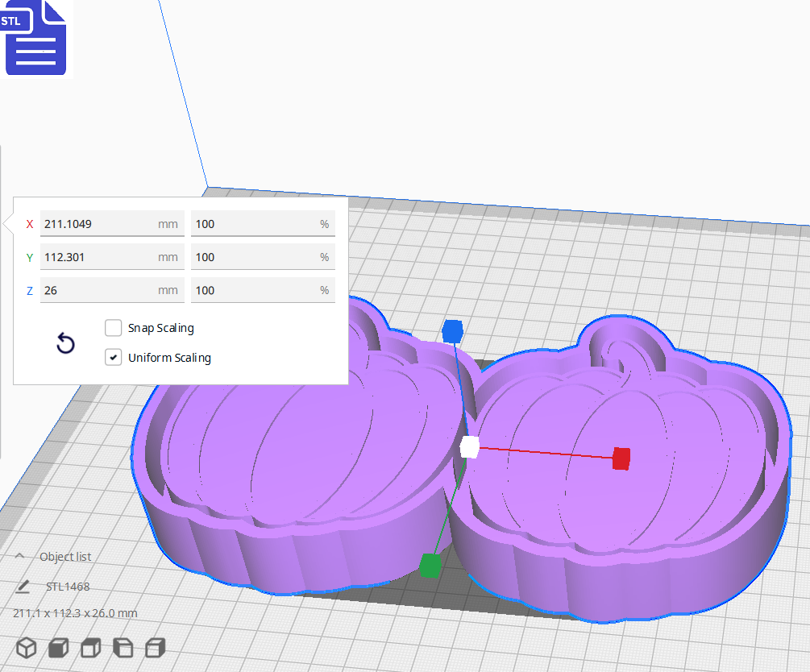Click the Y percentage field showing 100
Screen dimensions: 810x672
(x=263, y=256)
